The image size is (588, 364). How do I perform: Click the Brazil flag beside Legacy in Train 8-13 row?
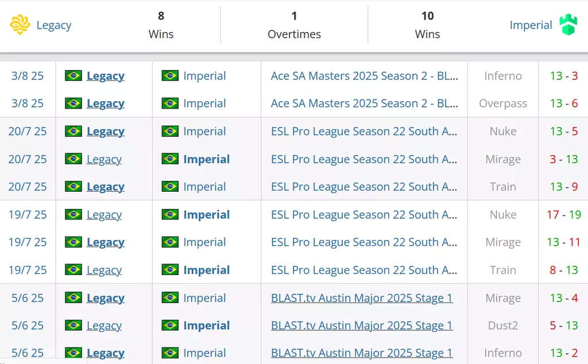click(73, 269)
